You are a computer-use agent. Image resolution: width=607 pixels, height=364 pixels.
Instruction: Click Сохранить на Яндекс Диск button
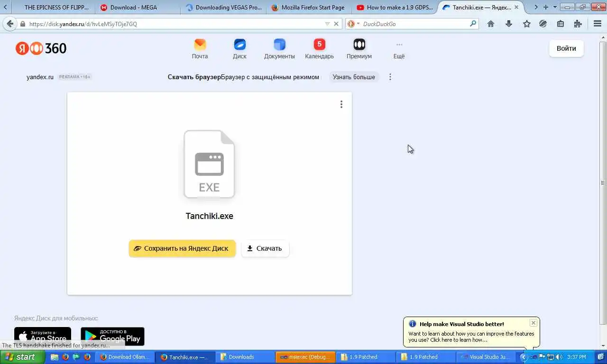point(182,248)
